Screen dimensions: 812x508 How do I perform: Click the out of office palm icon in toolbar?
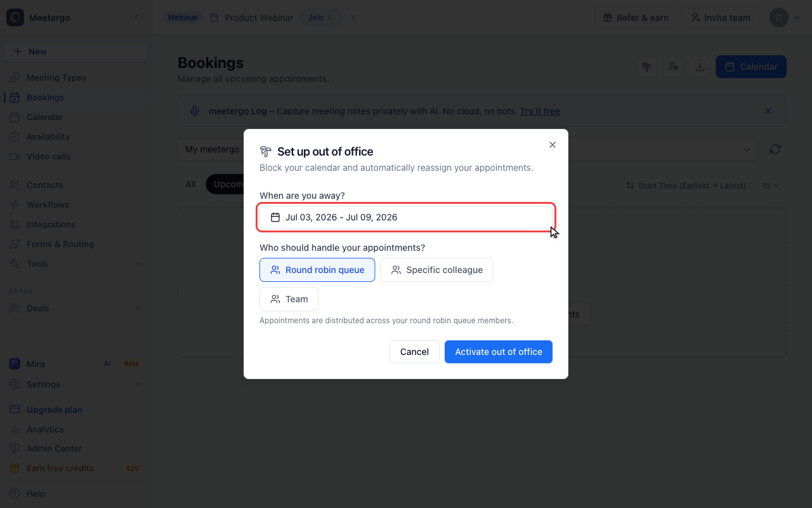coord(646,67)
